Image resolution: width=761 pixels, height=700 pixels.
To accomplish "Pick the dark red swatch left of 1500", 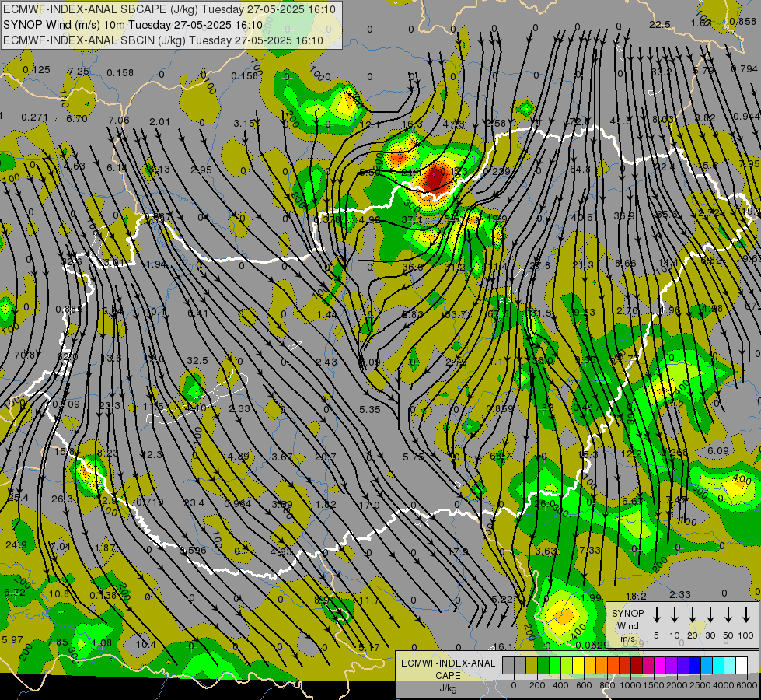I will [637, 665].
